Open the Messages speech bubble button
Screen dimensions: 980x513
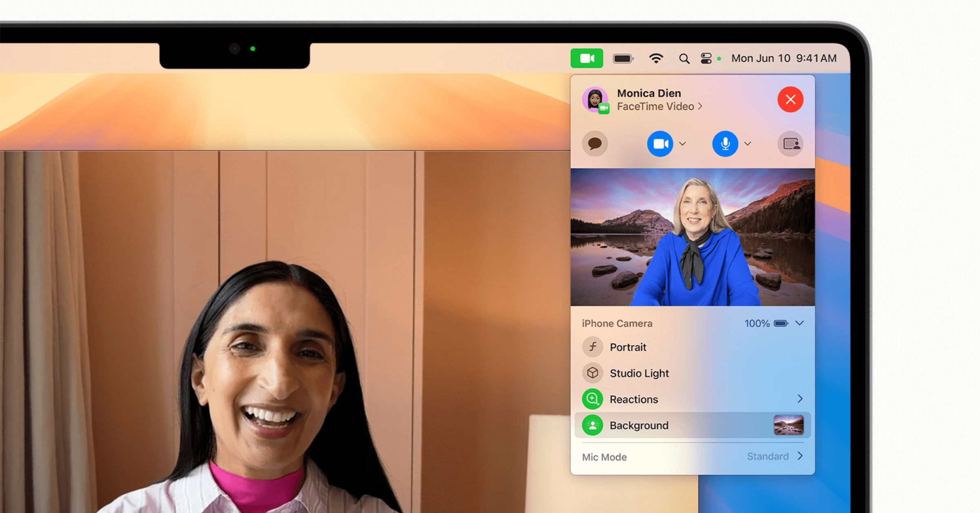point(595,144)
